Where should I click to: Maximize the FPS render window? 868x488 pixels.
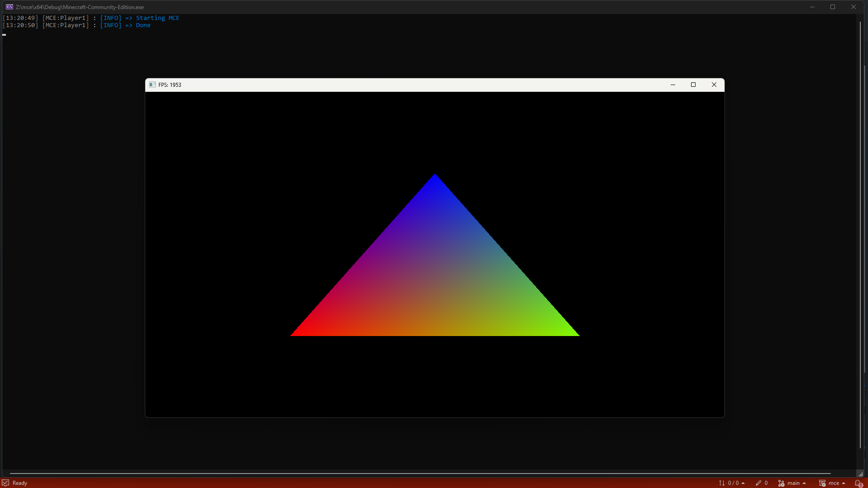[693, 85]
